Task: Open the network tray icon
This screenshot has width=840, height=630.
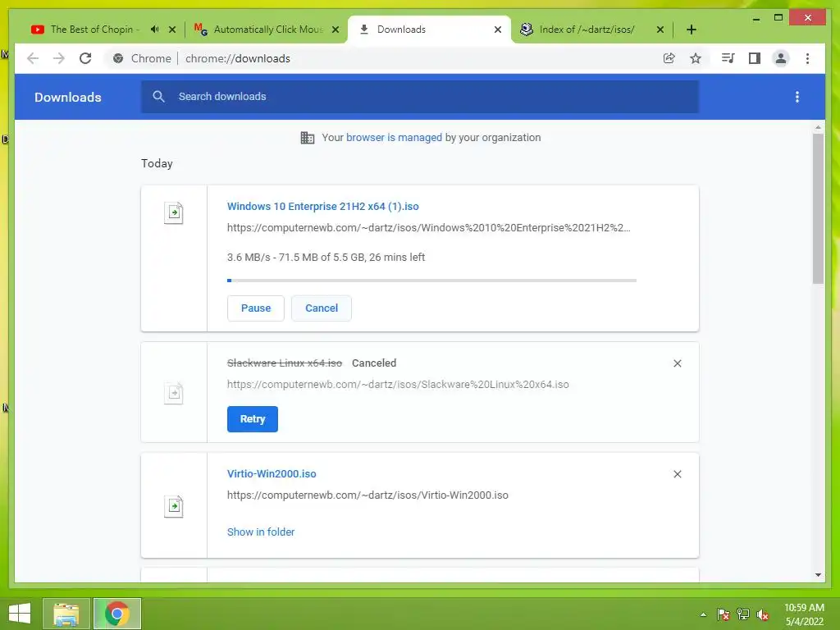Action: (743, 614)
